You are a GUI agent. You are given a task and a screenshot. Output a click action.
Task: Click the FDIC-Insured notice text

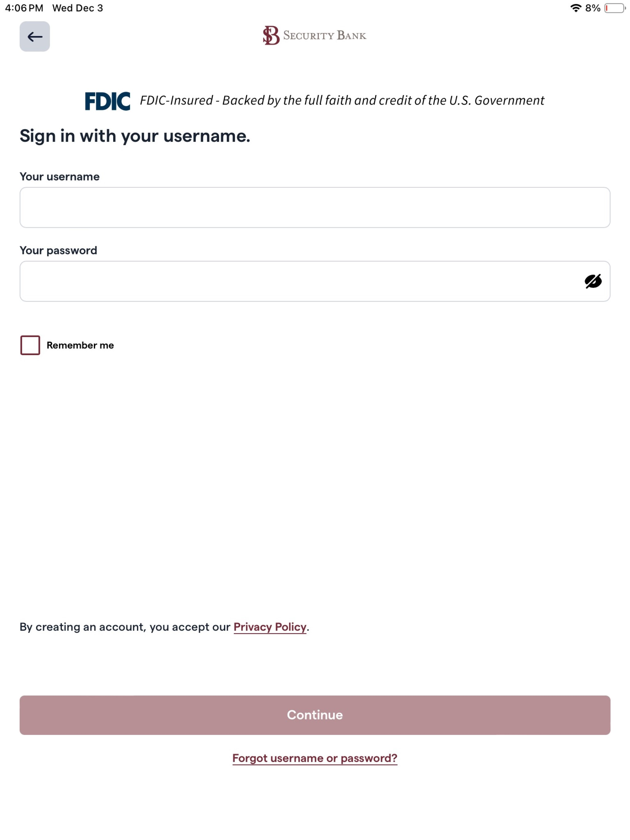[342, 101]
